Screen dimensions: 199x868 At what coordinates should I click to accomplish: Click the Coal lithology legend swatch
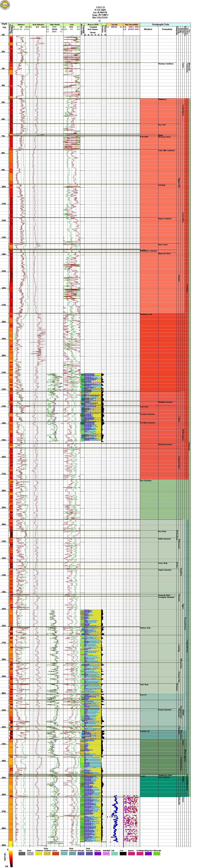(123, 853)
